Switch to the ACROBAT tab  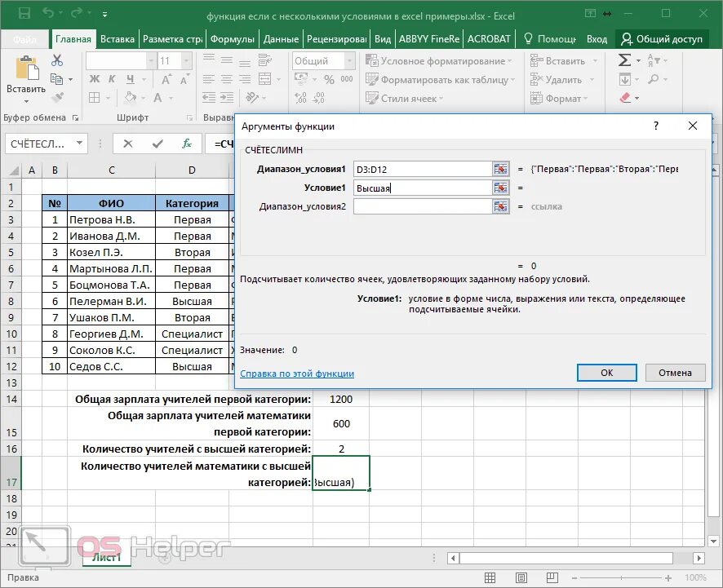pos(489,39)
